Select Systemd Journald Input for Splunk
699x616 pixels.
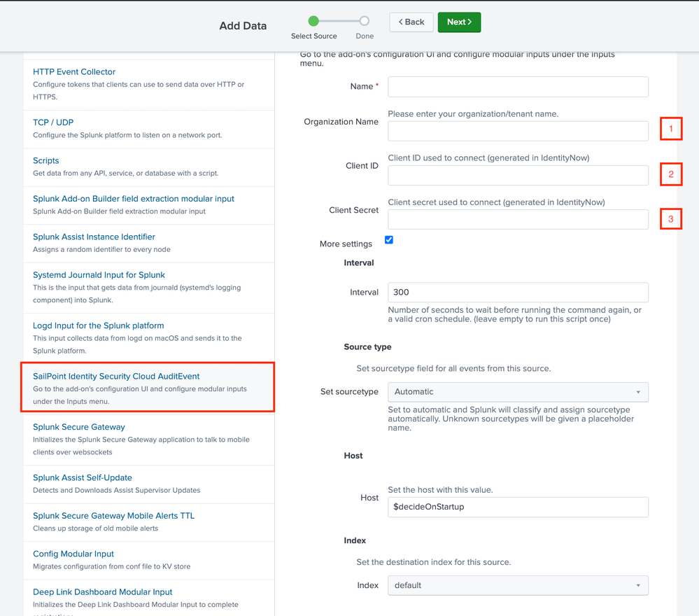99,275
